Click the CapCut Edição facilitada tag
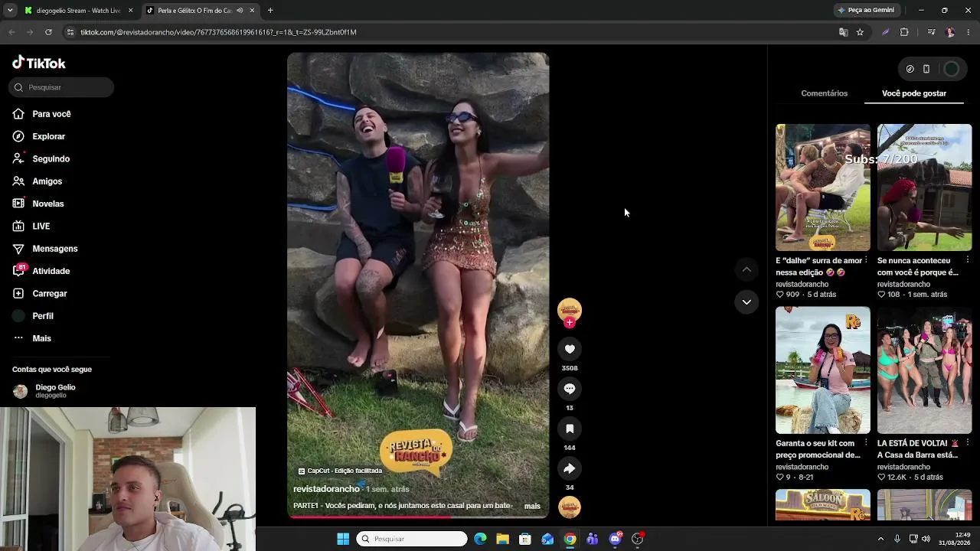980x551 pixels. (340, 471)
